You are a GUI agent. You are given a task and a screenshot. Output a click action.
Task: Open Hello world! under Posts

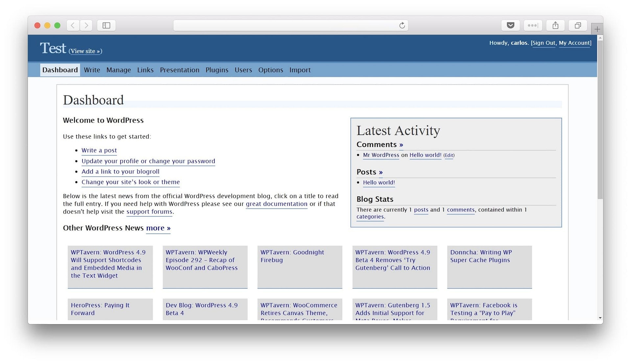[379, 183]
